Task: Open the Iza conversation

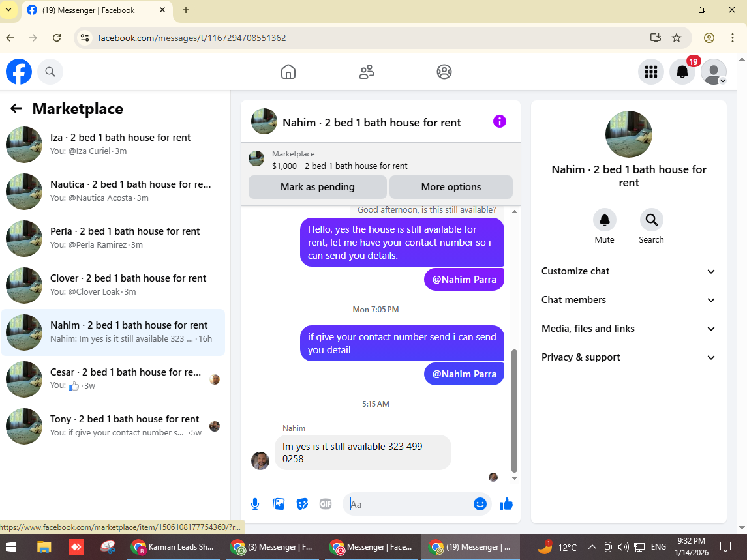Action: [x=113, y=144]
